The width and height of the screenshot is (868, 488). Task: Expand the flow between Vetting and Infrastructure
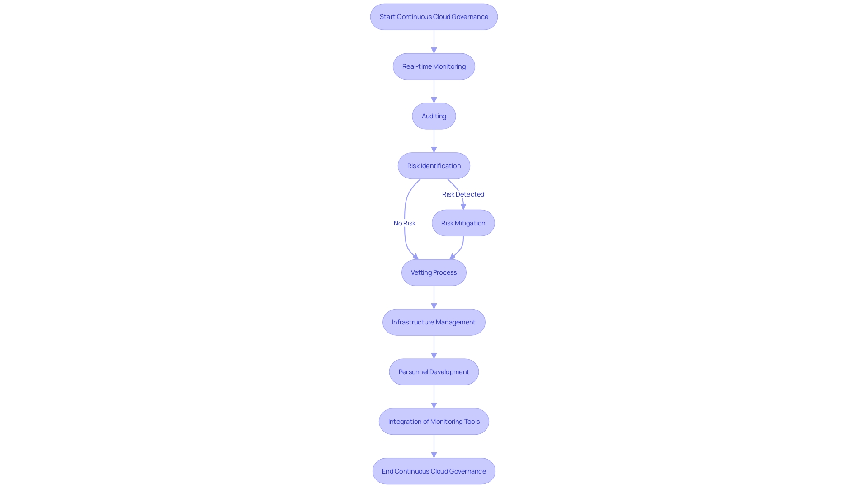434,297
